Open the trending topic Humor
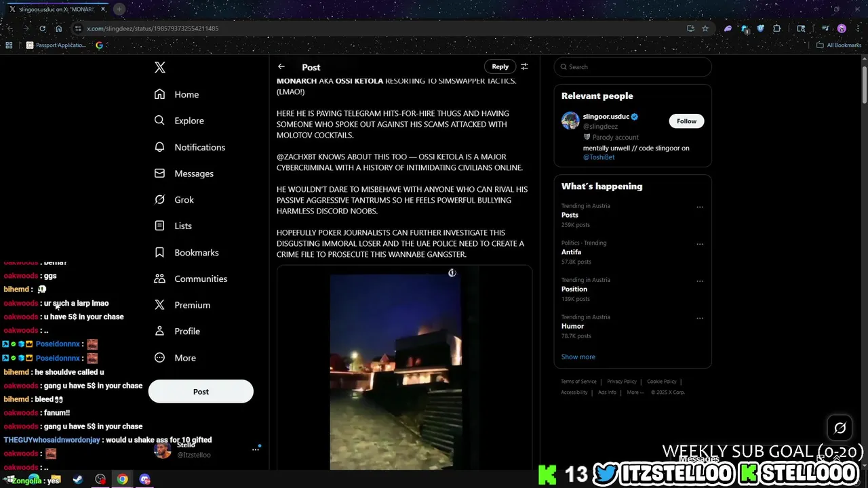This screenshot has width=868, height=488. (572, 326)
